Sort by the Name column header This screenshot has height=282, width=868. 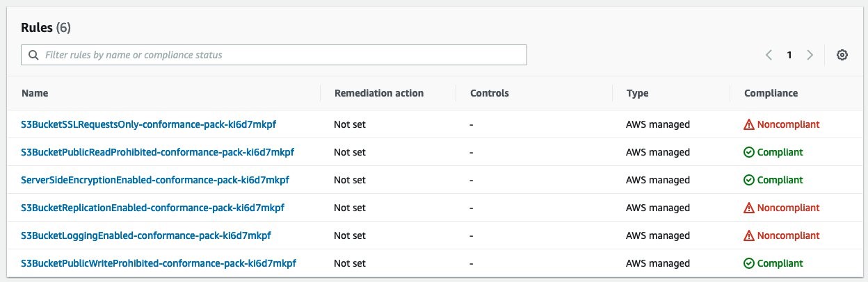(x=35, y=93)
